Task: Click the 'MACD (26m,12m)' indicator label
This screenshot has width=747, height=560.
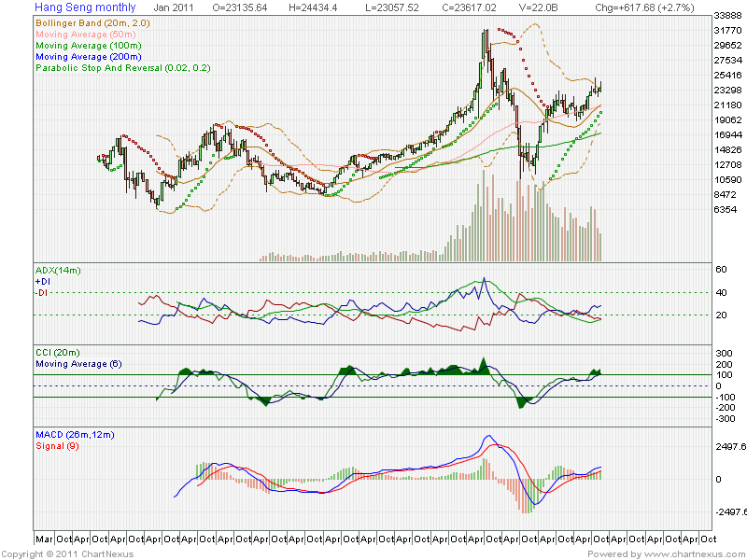Action: point(75,435)
